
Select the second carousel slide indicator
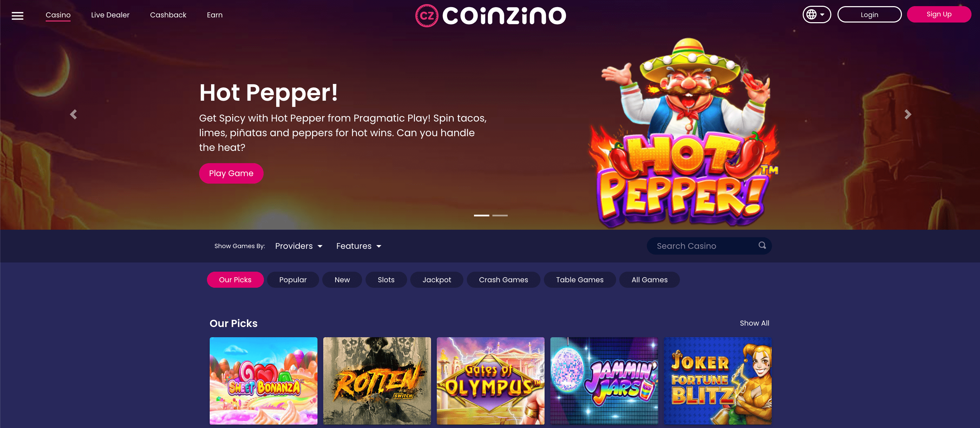[500, 215]
